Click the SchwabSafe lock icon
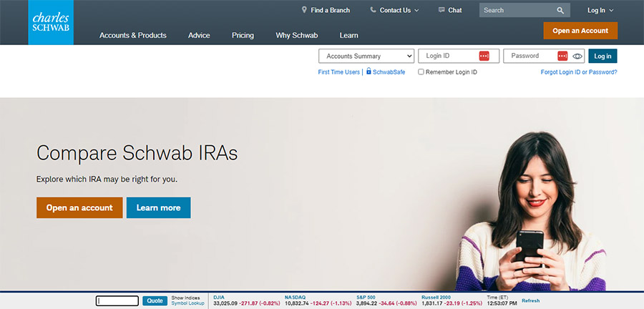This screenshot has width=644, height=309. 369,71
